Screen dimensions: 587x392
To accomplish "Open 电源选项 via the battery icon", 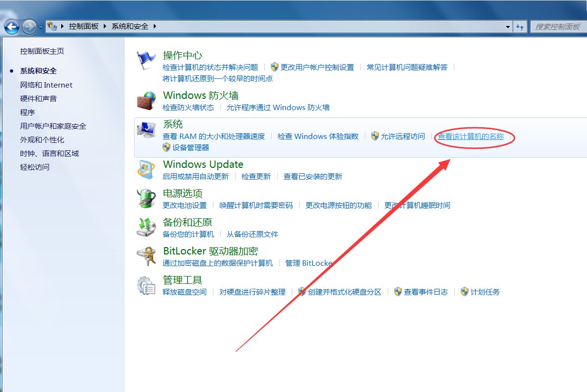I will pyautogui.click(x=145, y=198).
